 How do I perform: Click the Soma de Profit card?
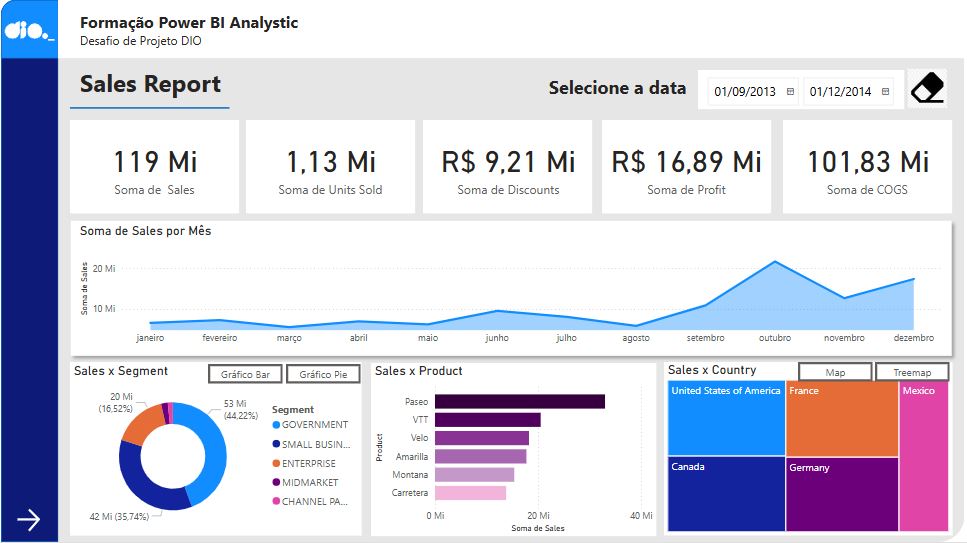click(686, 167)
